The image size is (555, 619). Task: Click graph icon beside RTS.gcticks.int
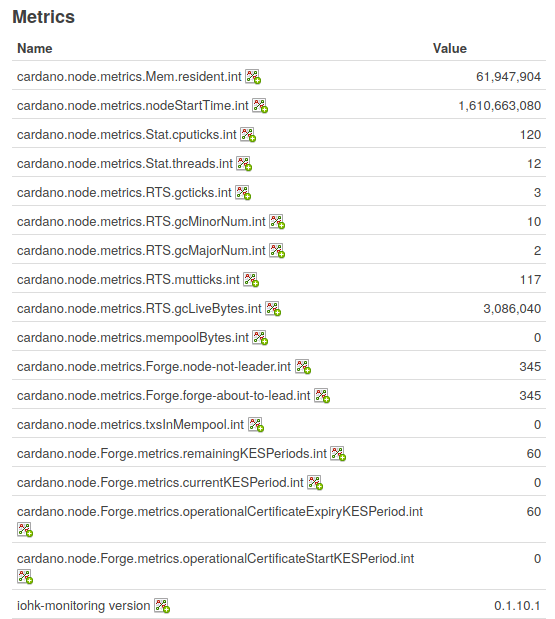(243, 193)
